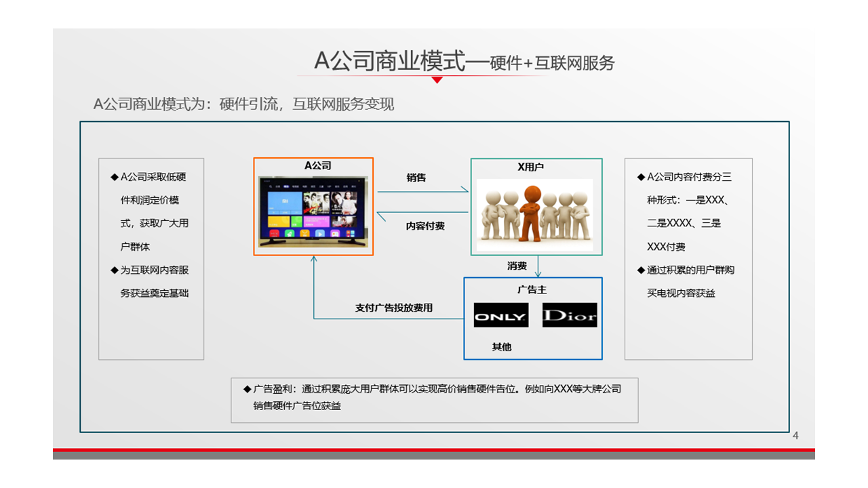Viewport: 868px width, 488px height.
Task: Select the 支付广告投放费用 label
Action: pos(394,308)
